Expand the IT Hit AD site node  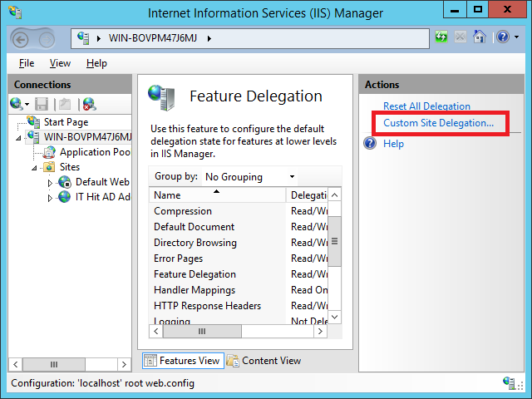50,198
